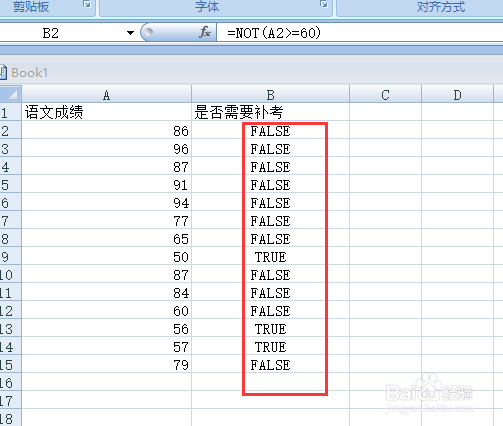Click the Name Box showing B2
503x426 pixels.
point(62,33)
